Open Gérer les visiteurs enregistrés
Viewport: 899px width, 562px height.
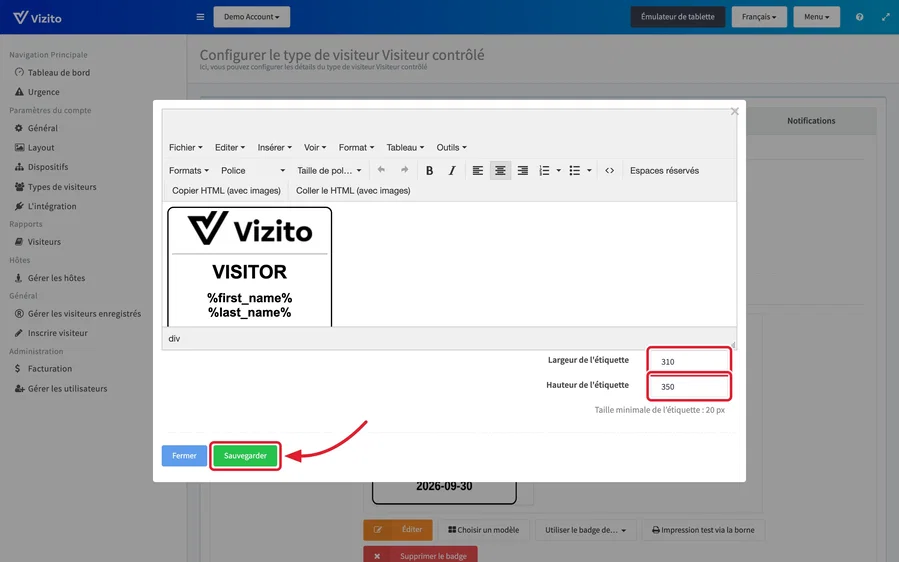[78, 314]
